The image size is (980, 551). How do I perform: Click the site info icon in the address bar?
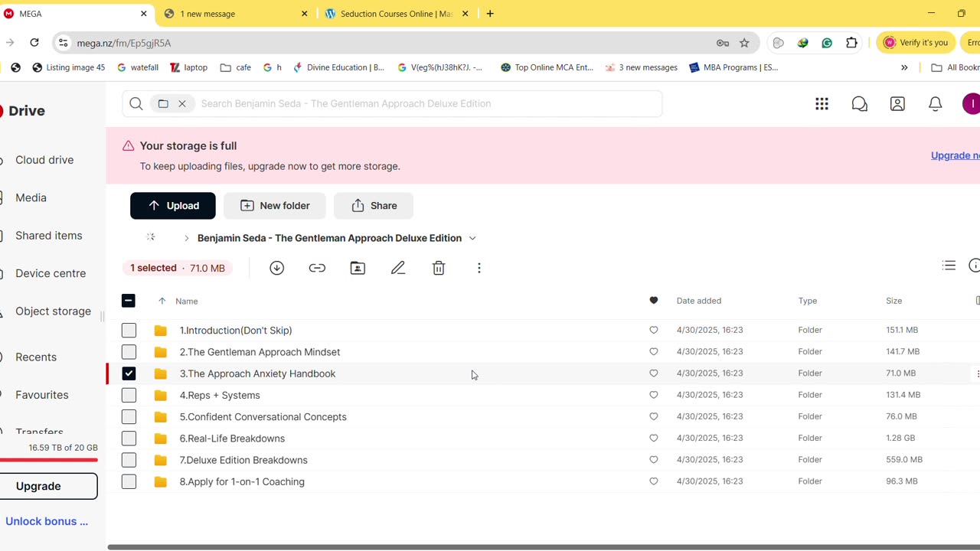click(64, 43)
